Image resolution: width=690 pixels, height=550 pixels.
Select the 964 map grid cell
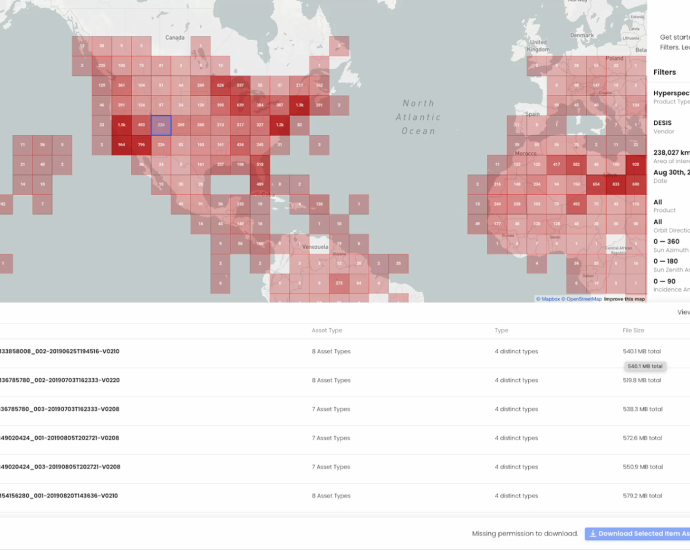click(121, 145)
